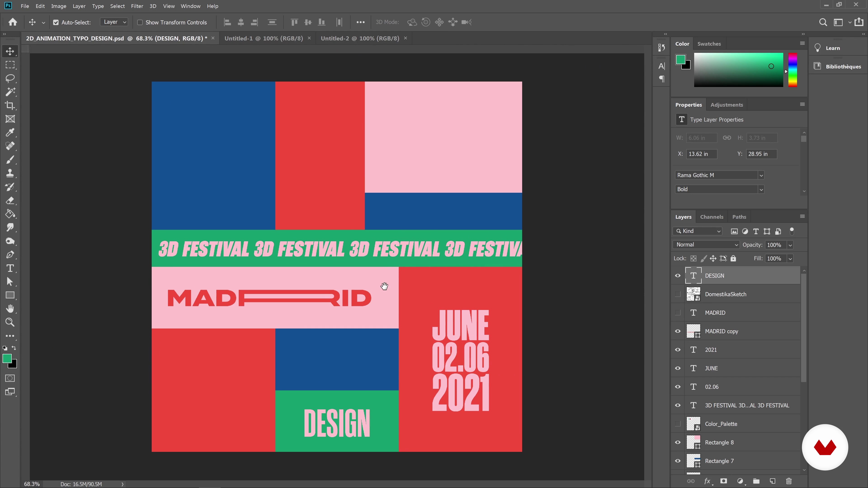Viewport: 868px width, 488px height.
Task: Hide the DESIGN layer
Action: pyautogui.click(x=678, y=275)
